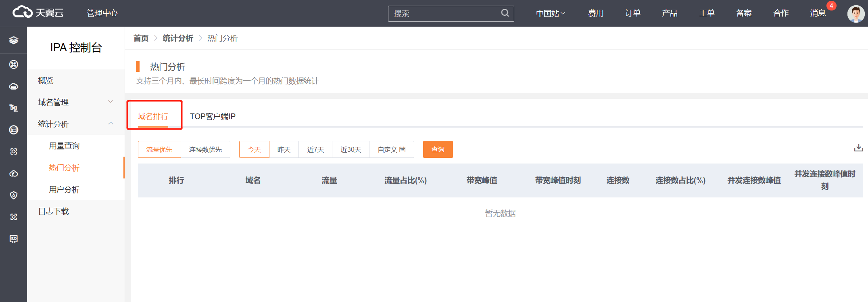The height and width of the screenshot is (302, 868).
Task: Click the search magnifier icon
Action: 505,13
